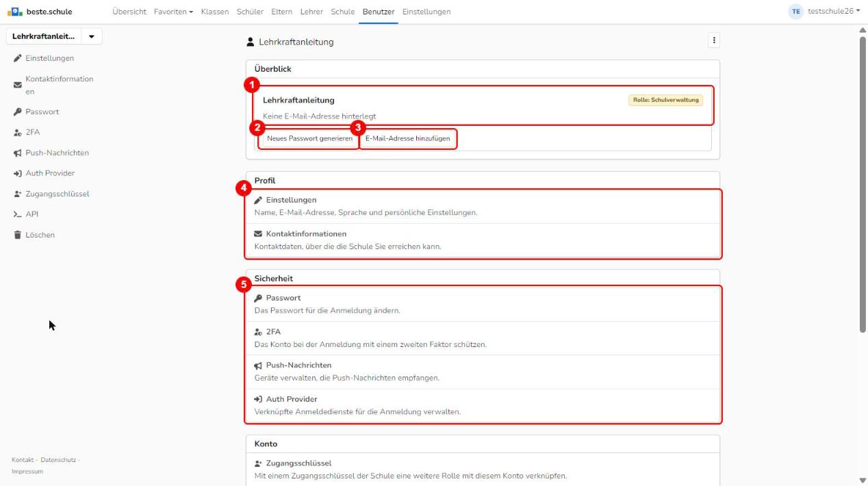This screenshot has height=486, width=868.
Task: Open the Zugangsschlüssel row in the Konto card
Action: click(483, 470)
